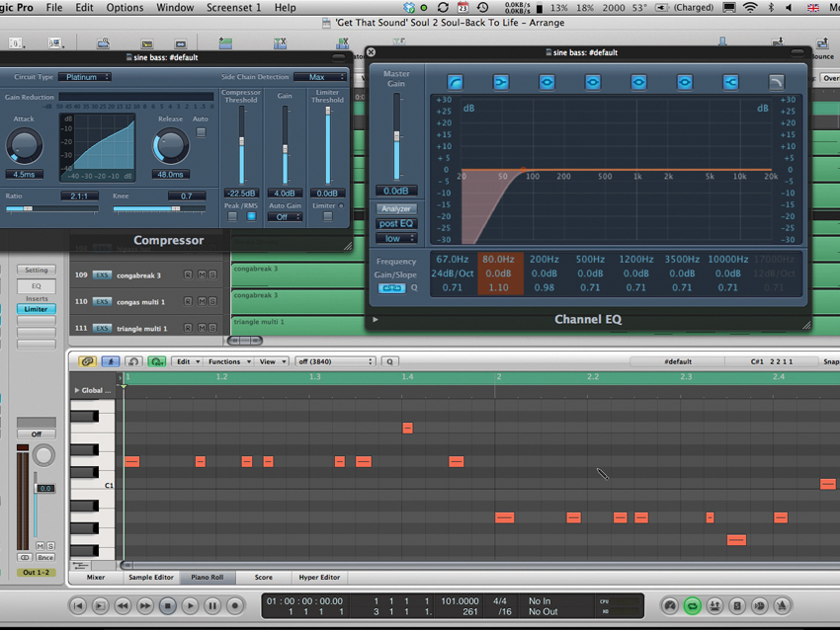Image resolution: width=840 pixels, height=630 pixels.
Task: Expand the Global tracks disclosure triangle
Action: click(x=77, y=390)
